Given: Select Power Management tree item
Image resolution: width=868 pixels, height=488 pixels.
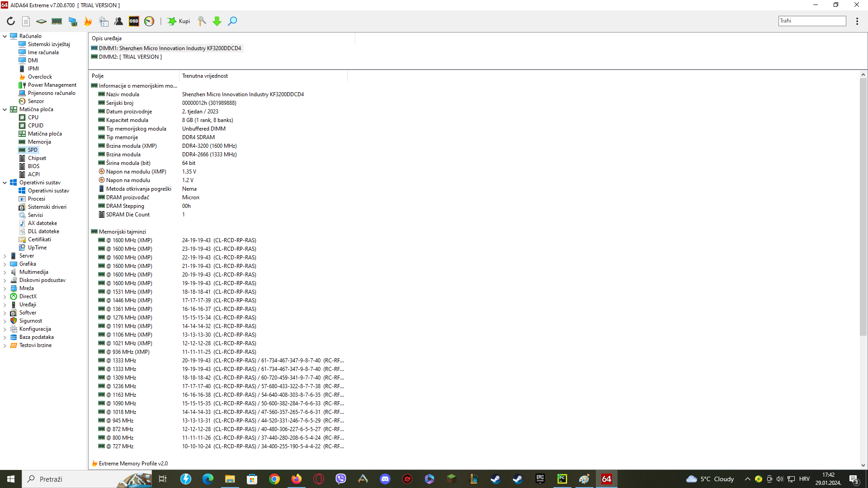Looking at the screenshot, I should (52, 85).
